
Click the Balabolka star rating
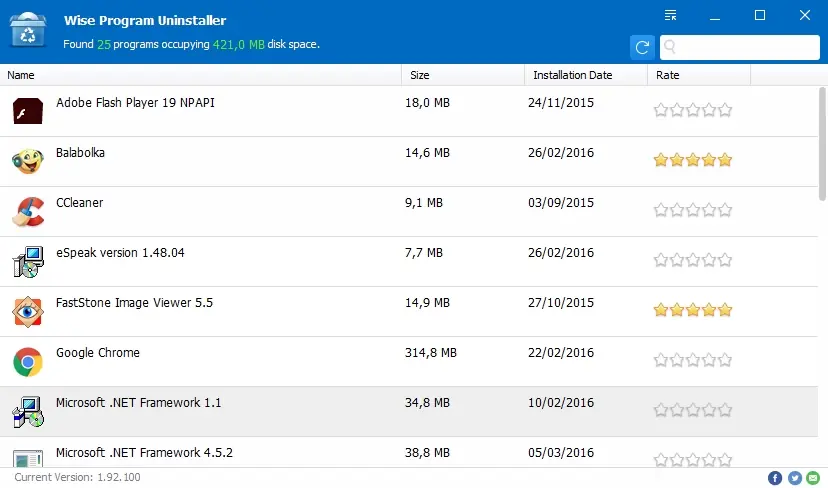tap(693, 159)
